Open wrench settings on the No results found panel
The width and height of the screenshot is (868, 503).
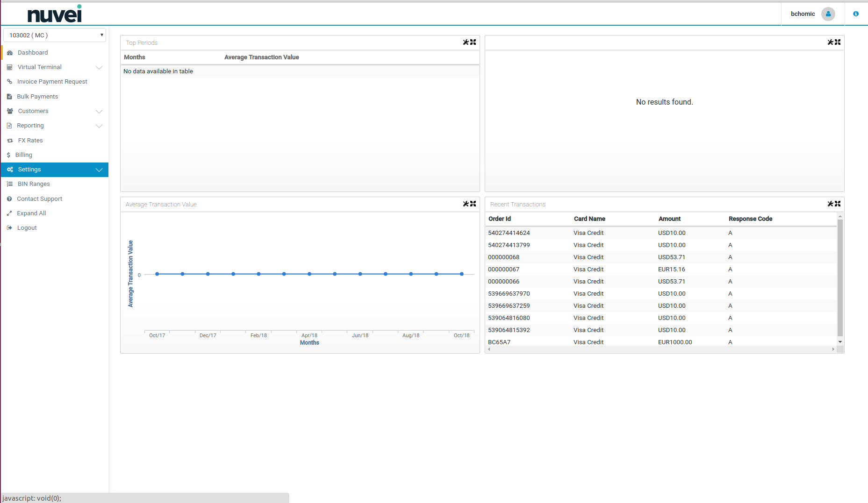(830, 42)
